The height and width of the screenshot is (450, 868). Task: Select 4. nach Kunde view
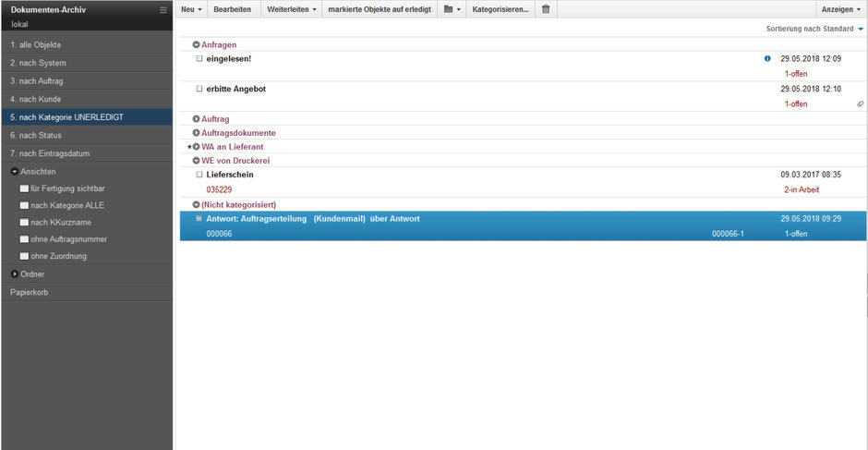pos(87,99)
